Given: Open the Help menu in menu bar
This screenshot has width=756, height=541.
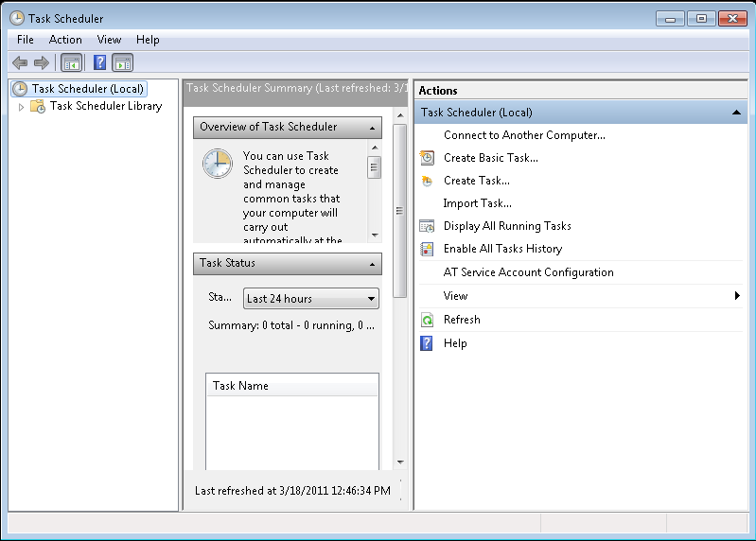Looking at the screenshot, I should (x=148, y=40).
